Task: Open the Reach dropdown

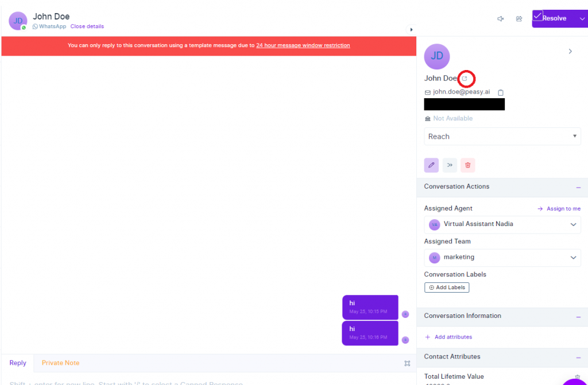Action: 502,137
